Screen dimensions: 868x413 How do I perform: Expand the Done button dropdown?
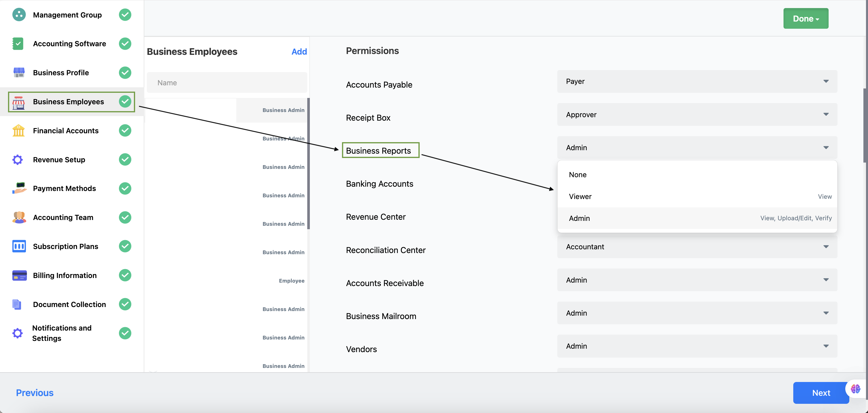point(806,18)
